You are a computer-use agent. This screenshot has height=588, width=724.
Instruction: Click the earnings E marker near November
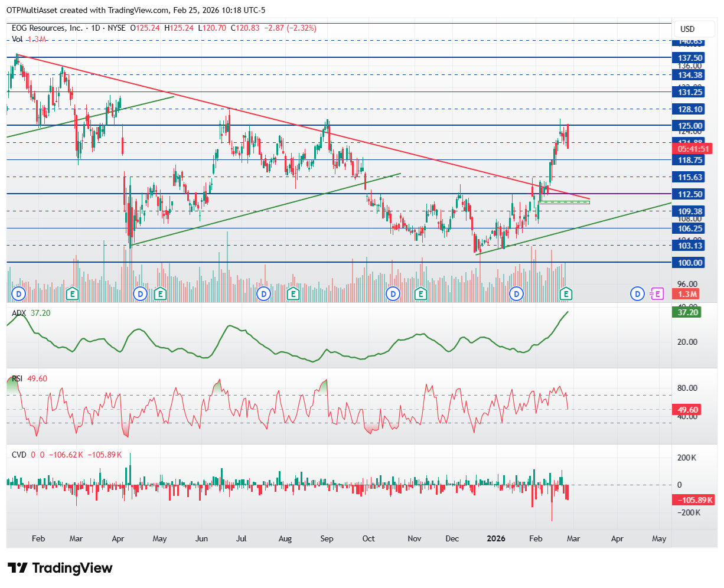[x=420, y=293]
